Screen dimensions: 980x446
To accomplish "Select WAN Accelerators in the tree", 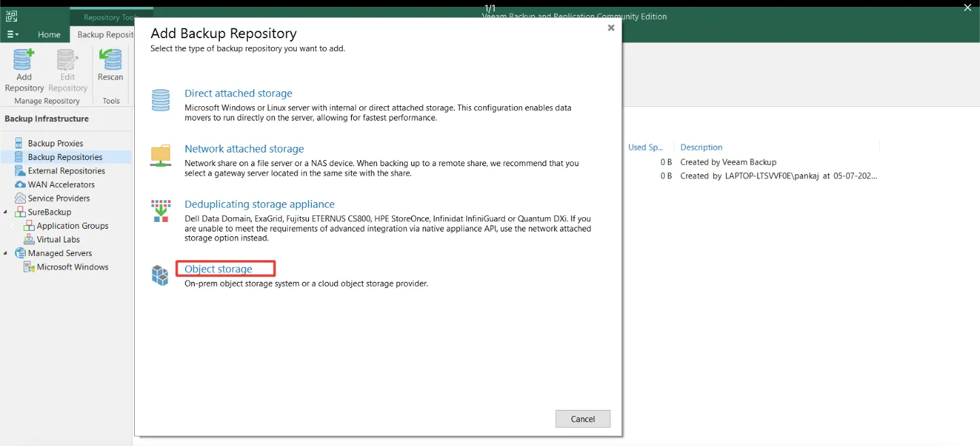I will click(x=61, y=185).
